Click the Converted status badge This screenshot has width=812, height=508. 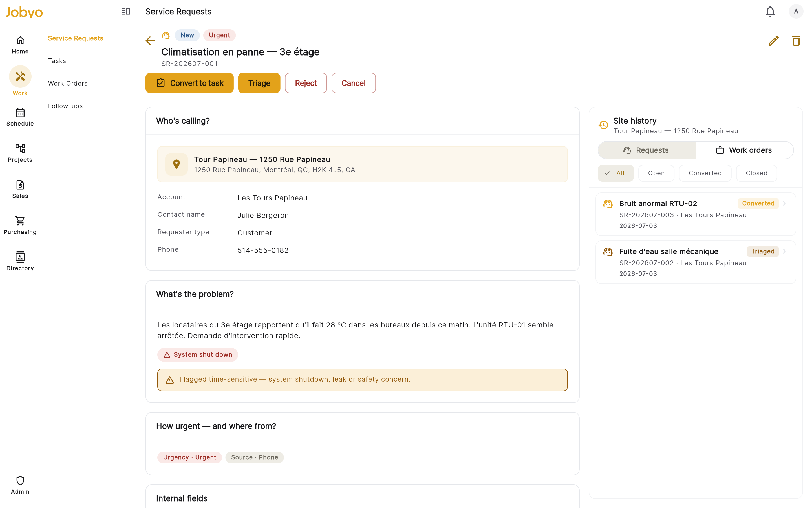pyautogui.click(x=758, y=203)
